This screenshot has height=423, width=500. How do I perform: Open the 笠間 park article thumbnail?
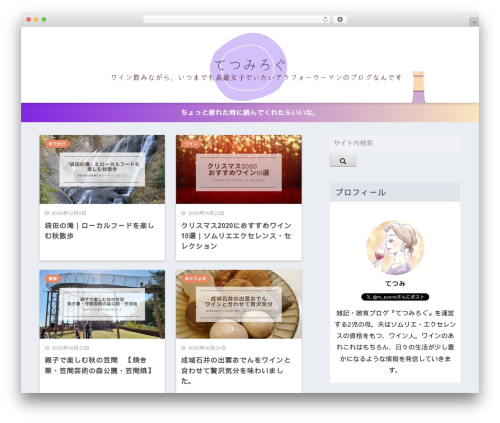pos(102,304)
